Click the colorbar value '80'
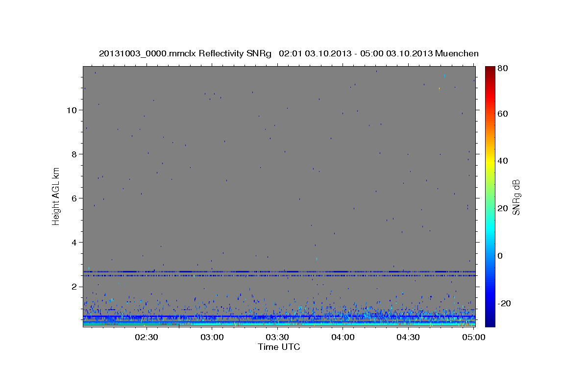588x392 pixels. click(502, 69)
